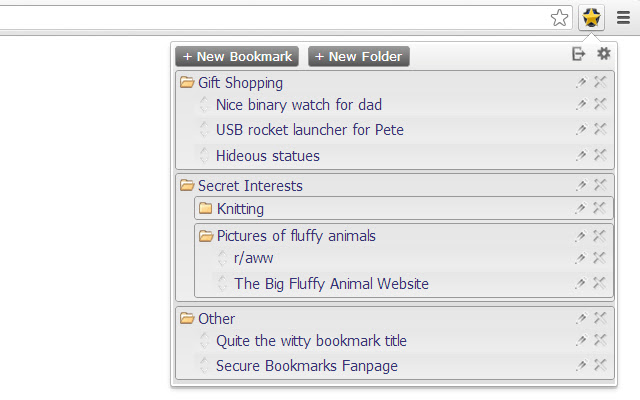Delete the Hideous statues bookmark
Image resolution: width=640 pixels, height=400 pixels.
tap(600, 155)
